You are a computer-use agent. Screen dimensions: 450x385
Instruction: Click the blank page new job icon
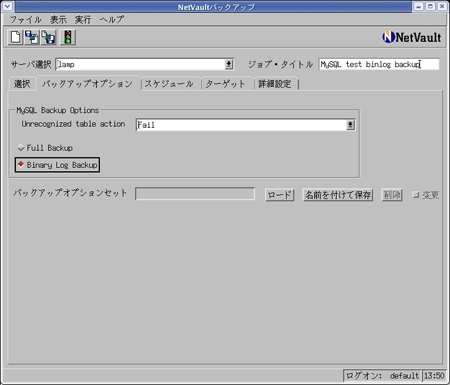pyautogui.click(x=15, y=37)
